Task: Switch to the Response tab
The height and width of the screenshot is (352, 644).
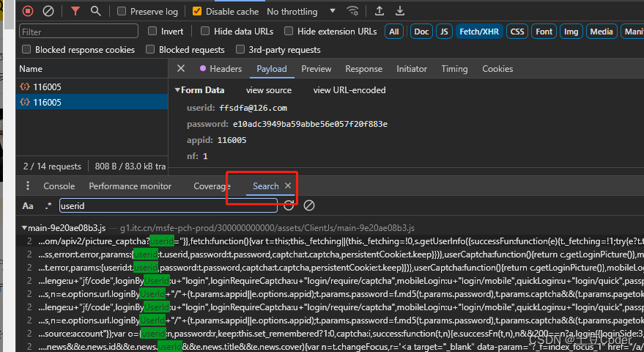Action: pyautogui.click(x=364, y=69)
